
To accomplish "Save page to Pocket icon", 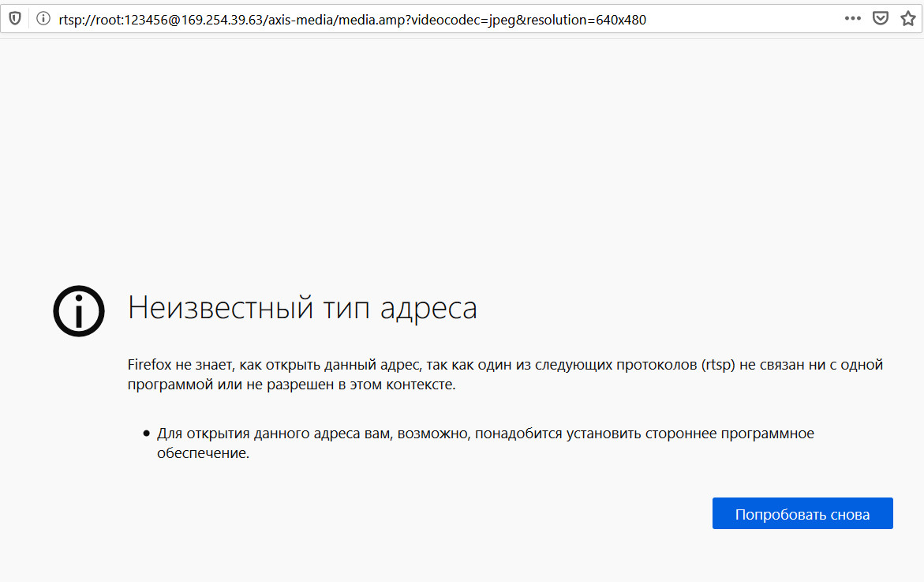I will tap(881, 19).
